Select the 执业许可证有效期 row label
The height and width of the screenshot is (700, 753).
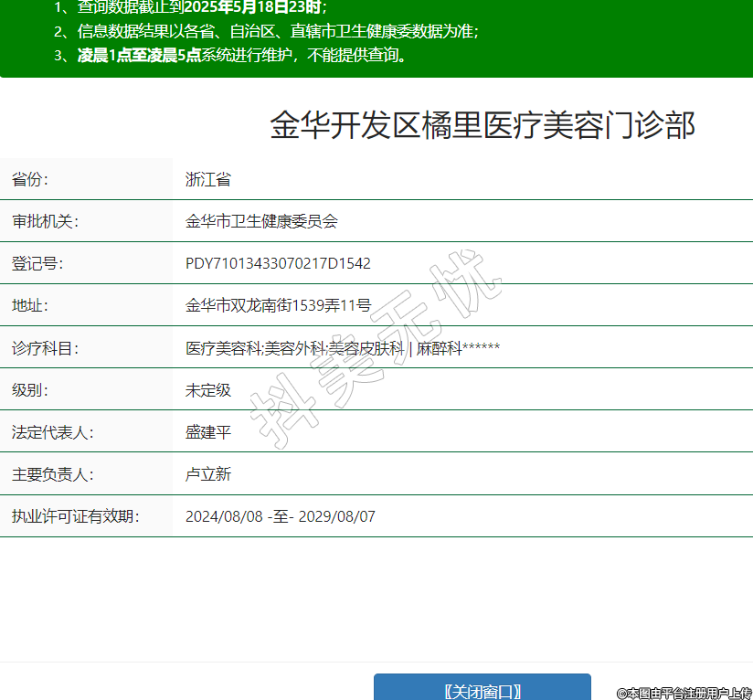(x=75, y=516)
